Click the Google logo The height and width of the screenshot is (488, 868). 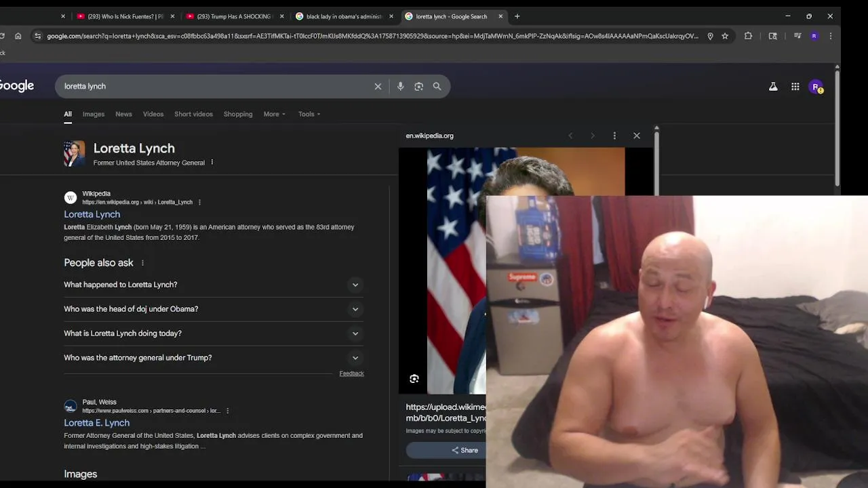[16, 86]
